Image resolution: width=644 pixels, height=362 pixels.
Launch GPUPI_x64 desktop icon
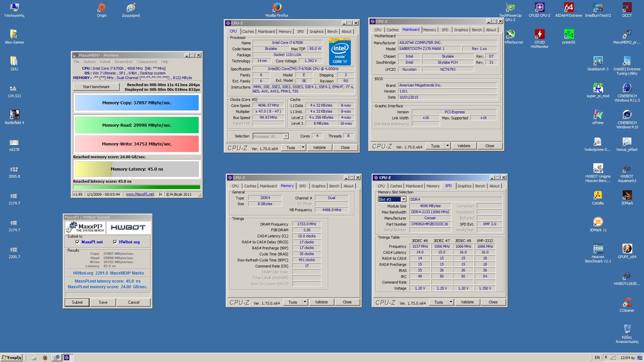[x=627, y=251]
